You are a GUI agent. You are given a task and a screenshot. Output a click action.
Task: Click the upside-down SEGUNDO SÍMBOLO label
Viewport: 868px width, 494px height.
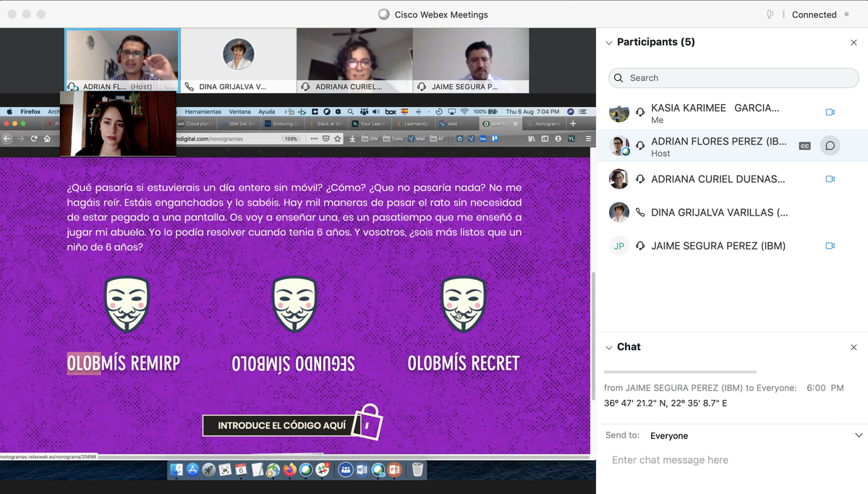[294, 364]
